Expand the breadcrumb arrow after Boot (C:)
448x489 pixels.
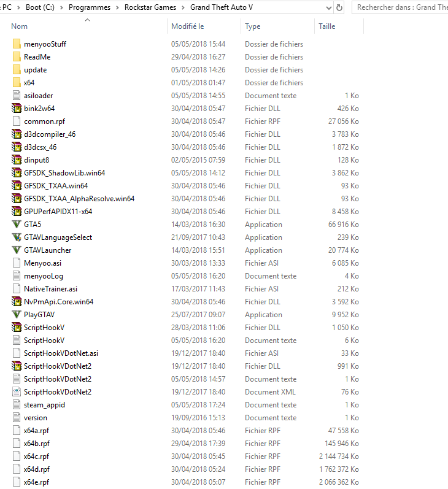click(x=61, y=7)
